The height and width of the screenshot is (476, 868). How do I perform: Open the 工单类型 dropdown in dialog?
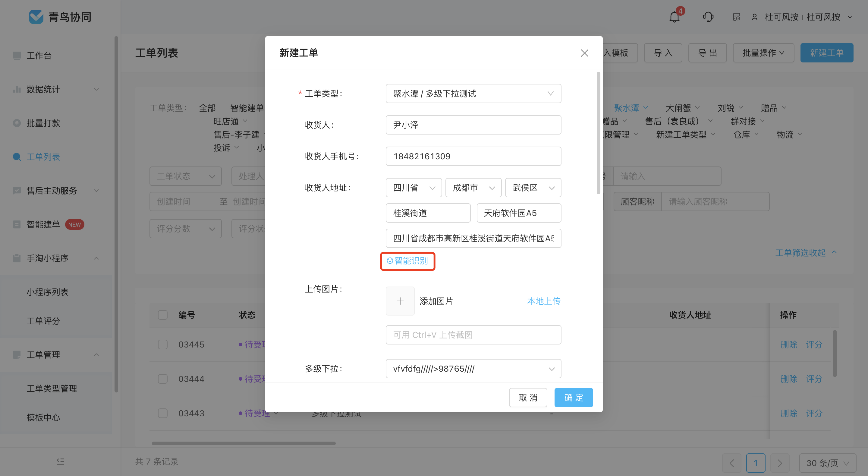[473, 94]
